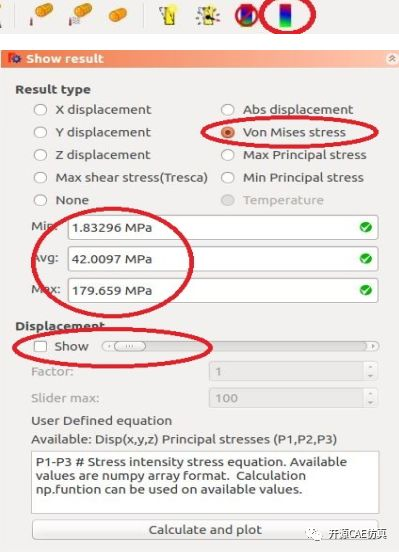
Task: Select the solver job control icon
Action: tap(208, 15)
